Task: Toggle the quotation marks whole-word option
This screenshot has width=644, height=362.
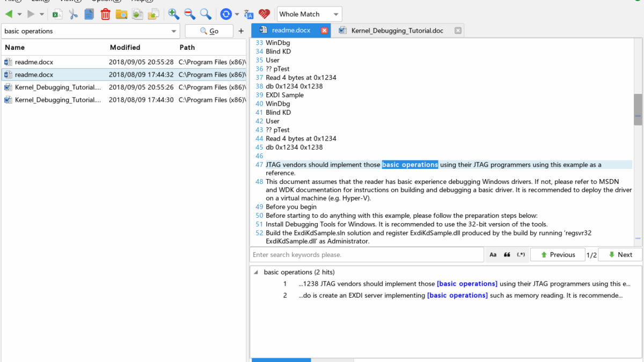Action: tap(507, 255)
